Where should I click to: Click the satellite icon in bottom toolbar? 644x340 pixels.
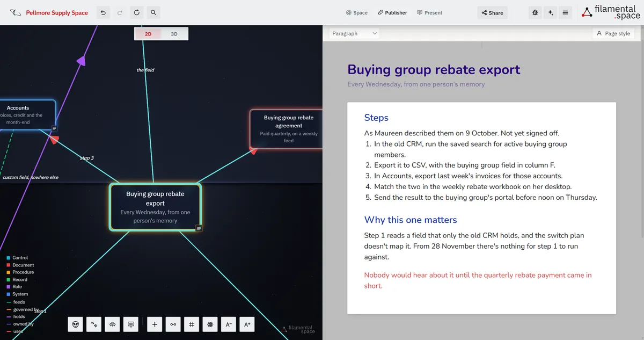pyautogui.click(x=94, y=324)
